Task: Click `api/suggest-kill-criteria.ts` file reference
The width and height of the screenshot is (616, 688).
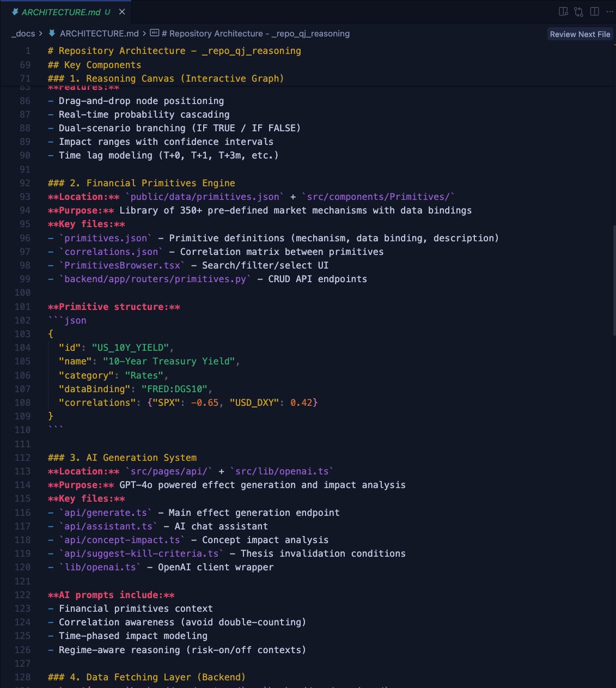Action: [142, 553]
